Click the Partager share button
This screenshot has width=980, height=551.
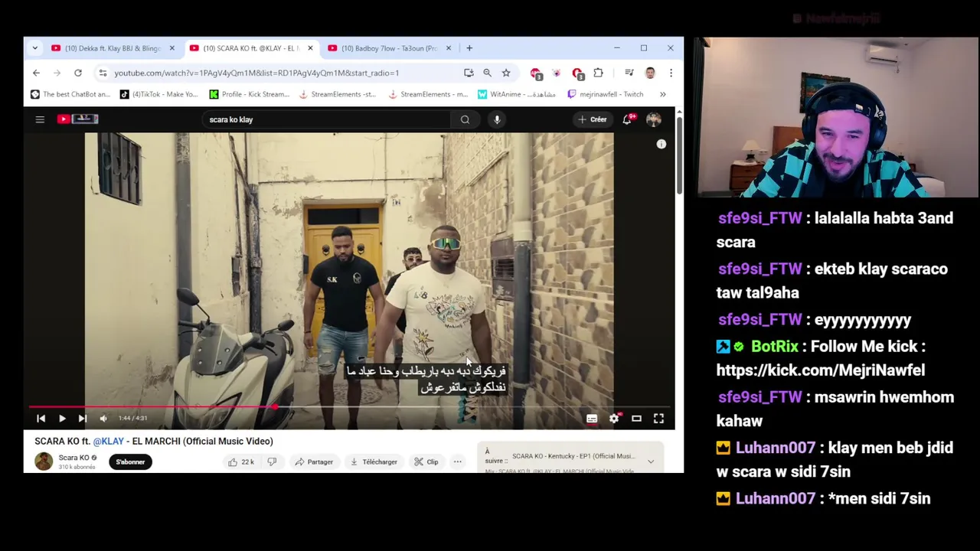click(314, 461)
